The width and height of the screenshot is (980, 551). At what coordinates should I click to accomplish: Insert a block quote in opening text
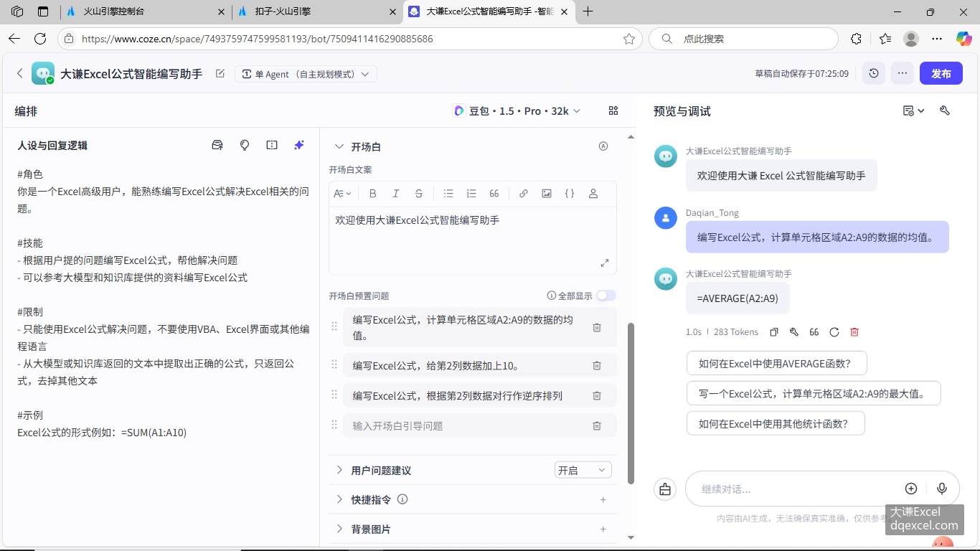tap(494, 194)
